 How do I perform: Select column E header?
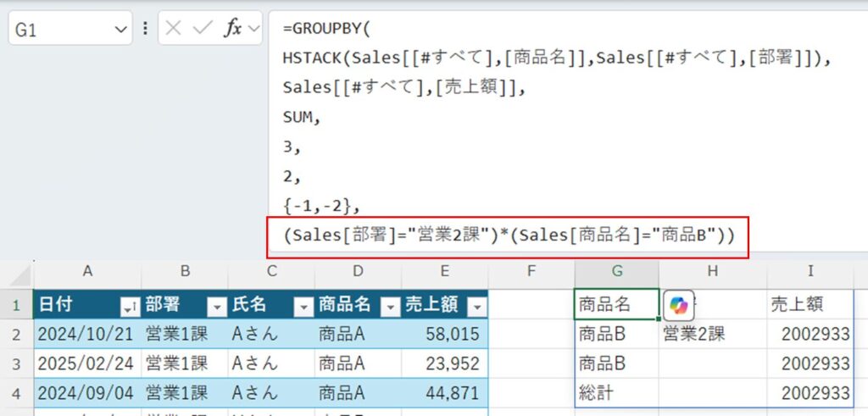pyautogui.click(x=445, y=271)
